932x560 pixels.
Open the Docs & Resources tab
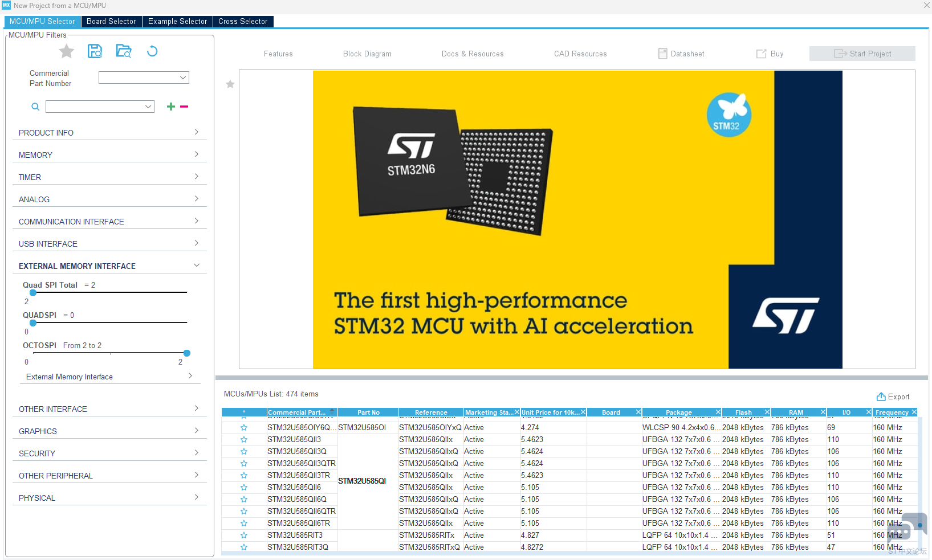point(473,54)
